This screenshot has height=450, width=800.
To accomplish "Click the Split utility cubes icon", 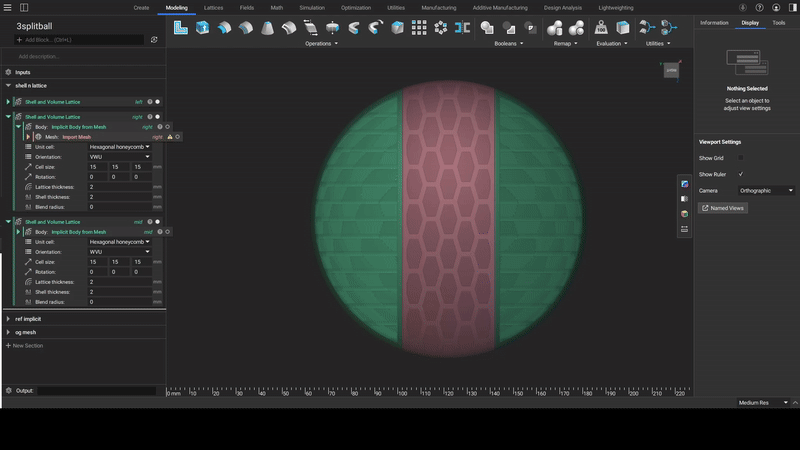I will [x=668, y=28].
